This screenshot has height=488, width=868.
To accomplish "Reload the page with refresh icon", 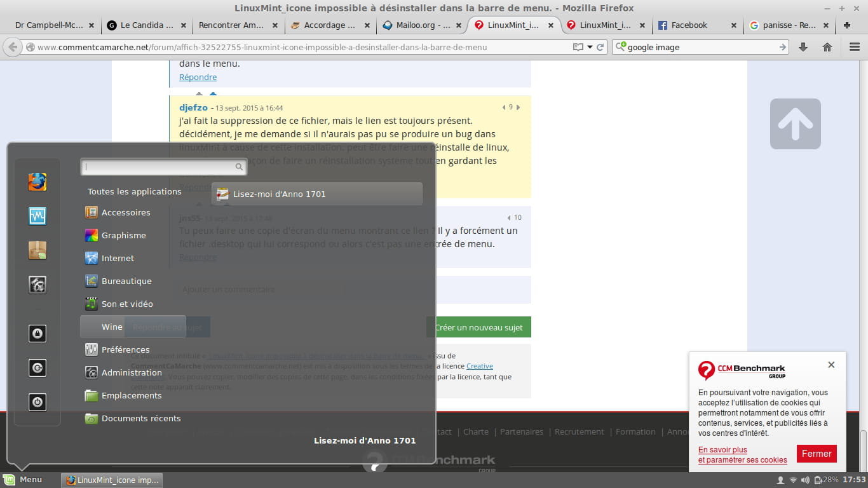I will [x=600, y=47].
